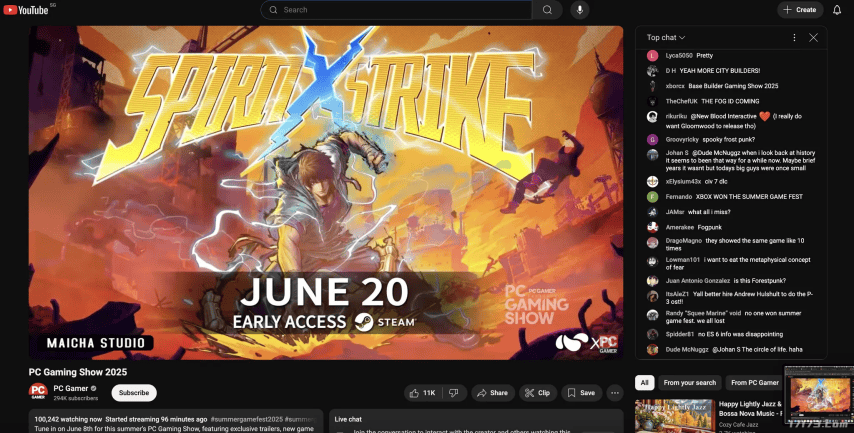Subscribe to PC Gamer channel
854x433 pixels.
(x=134, y=393)
